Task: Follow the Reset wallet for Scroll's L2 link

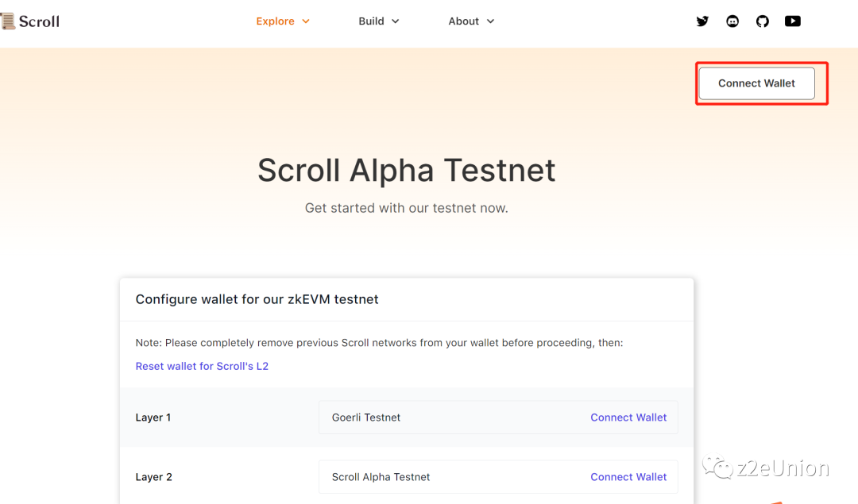Action: point(202,366)
